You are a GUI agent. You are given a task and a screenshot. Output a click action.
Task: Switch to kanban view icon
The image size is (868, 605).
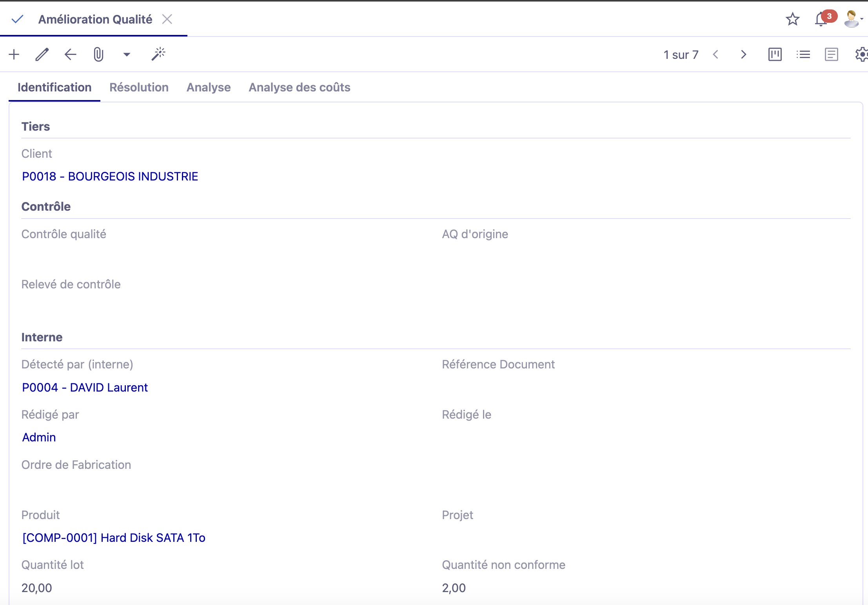click(775, 55)
